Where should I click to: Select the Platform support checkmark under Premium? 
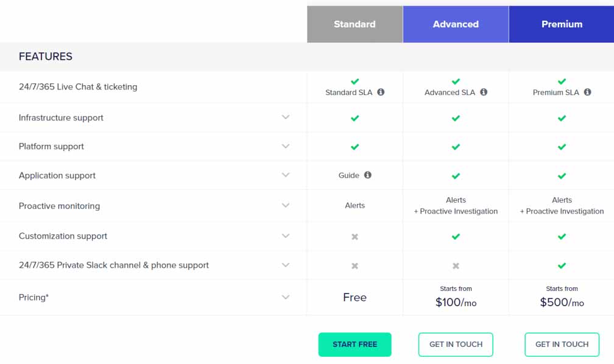coord(562,146)
